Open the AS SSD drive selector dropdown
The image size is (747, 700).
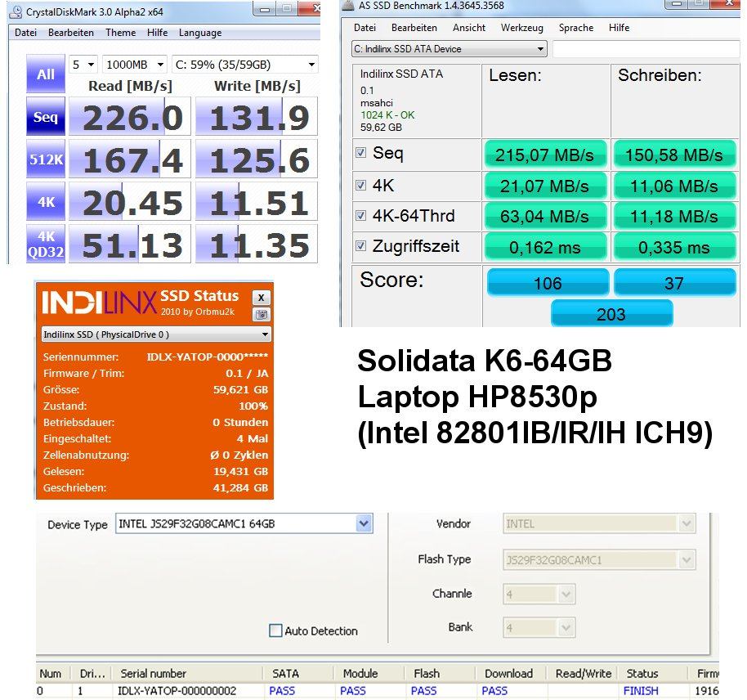tap(450, 48)
